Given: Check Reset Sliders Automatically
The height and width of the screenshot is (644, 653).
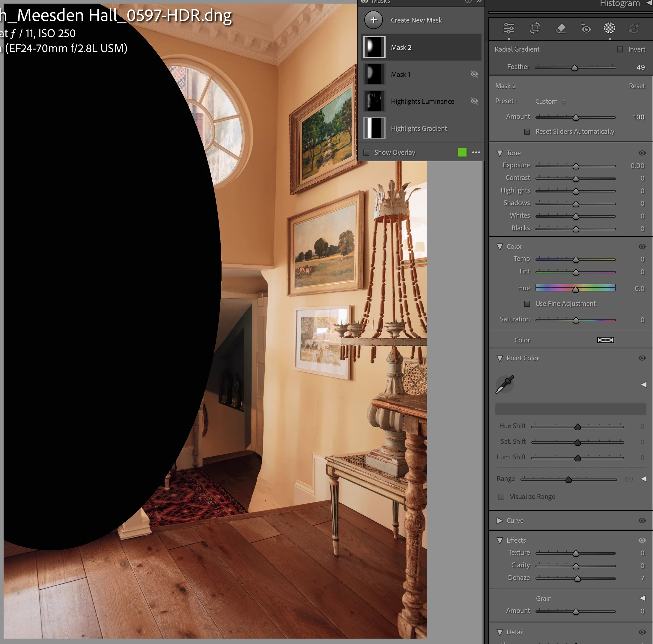Looking at the screenshot, I should click(x=527, y=132).
